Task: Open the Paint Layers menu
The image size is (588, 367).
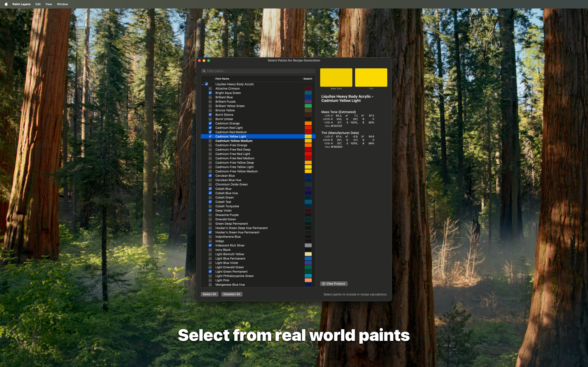Action: 21,4
